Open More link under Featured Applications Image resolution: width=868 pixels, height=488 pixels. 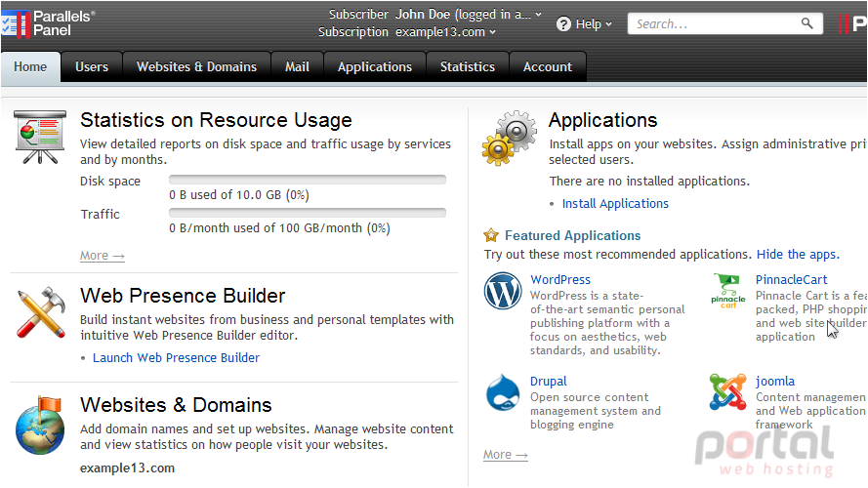tap(506, 455)
